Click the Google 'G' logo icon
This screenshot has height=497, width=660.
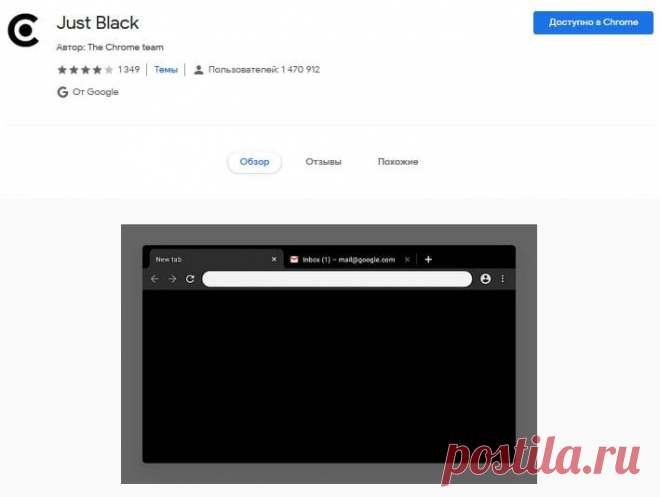coord(62,92)
